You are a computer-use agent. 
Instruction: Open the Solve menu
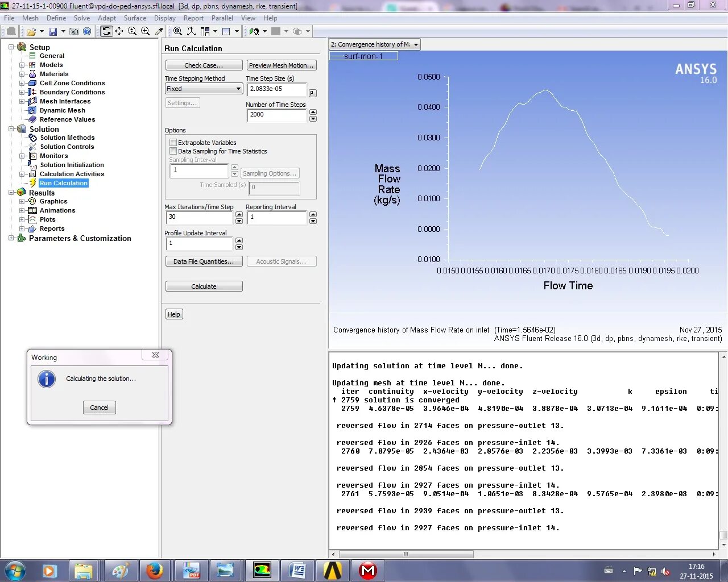[82, 18]
